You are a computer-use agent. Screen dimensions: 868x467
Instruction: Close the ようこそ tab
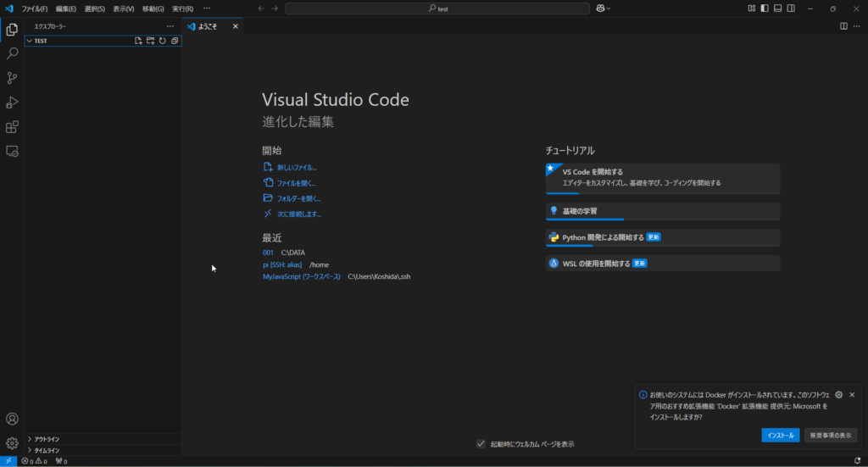(x=236, y=26)
